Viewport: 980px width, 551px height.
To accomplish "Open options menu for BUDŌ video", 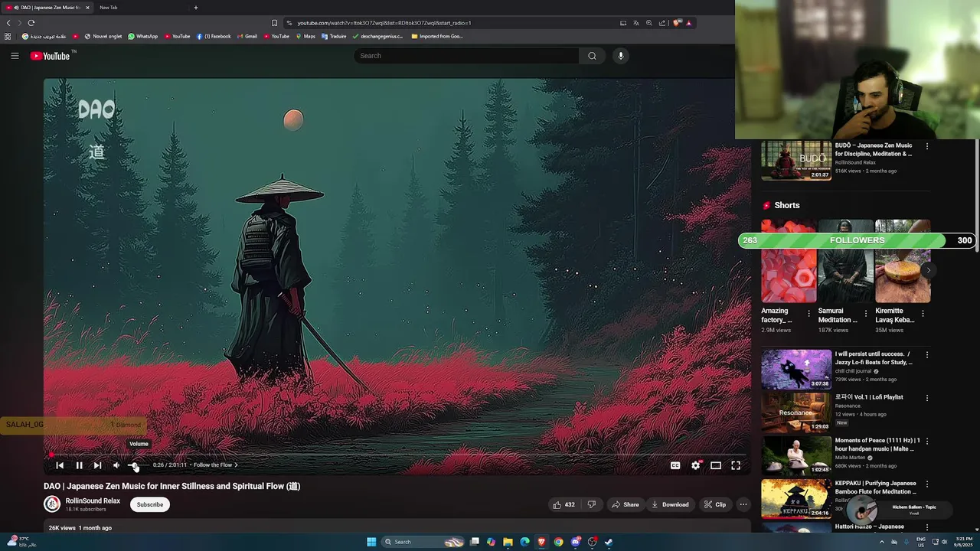I will (927, 146).
